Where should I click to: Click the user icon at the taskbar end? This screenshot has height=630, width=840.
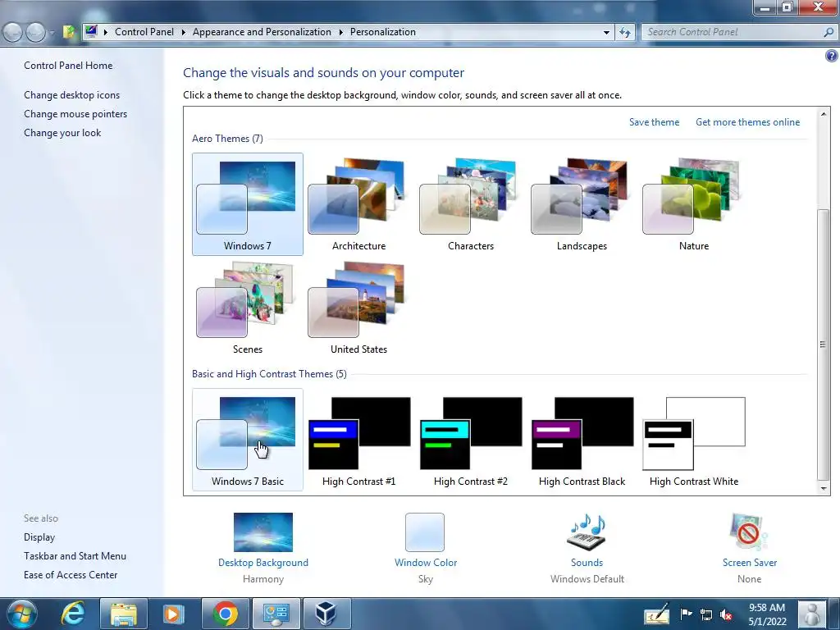pos(812,614)
